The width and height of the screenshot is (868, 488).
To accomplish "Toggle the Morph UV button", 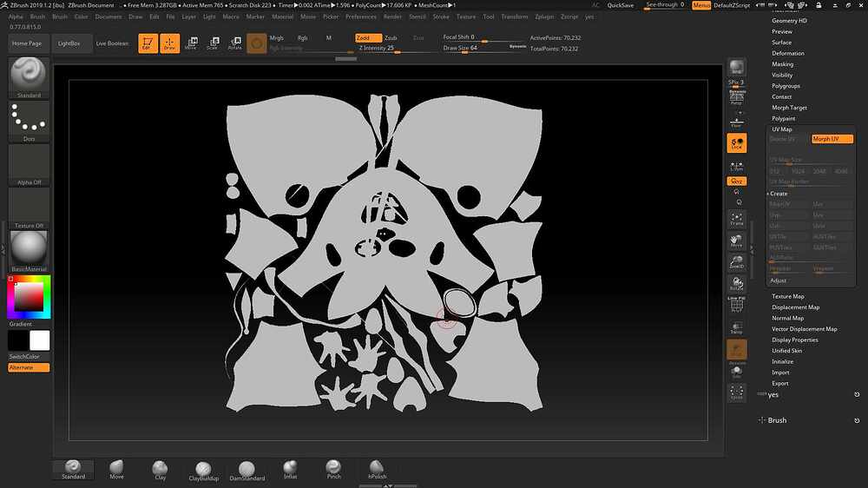I will [832, 139].
